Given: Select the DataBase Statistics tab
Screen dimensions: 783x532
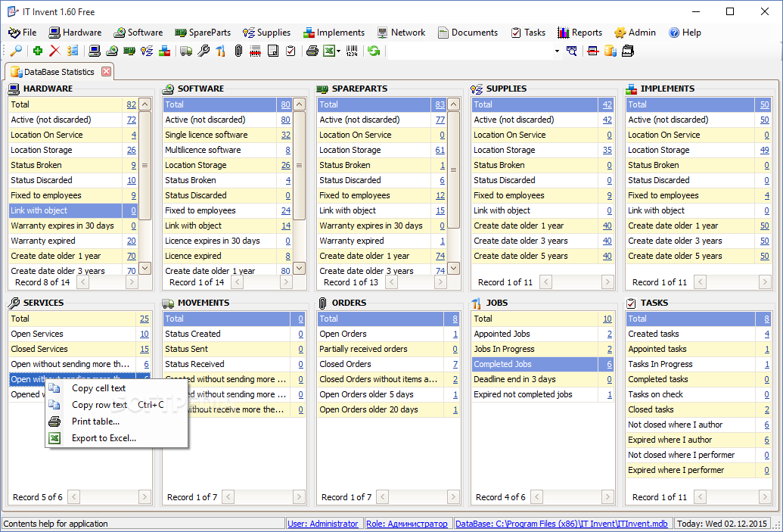Looking at the screenshot, I should (x=58, y=71).
